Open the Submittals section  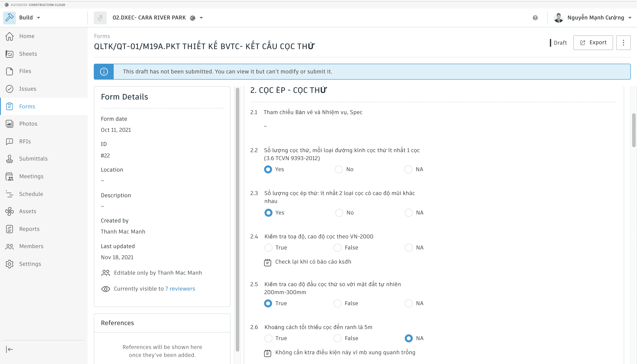pyautogui.click(x=33, y=159)
